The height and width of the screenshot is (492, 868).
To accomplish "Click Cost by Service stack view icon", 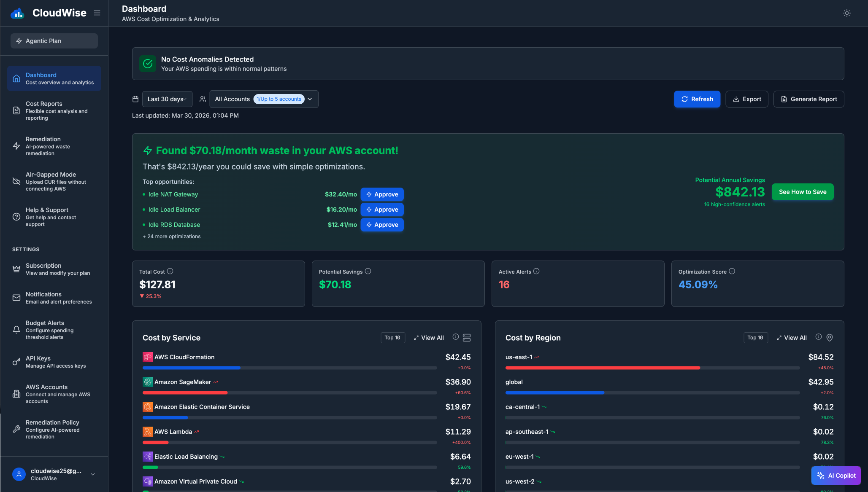I will 467,338.
